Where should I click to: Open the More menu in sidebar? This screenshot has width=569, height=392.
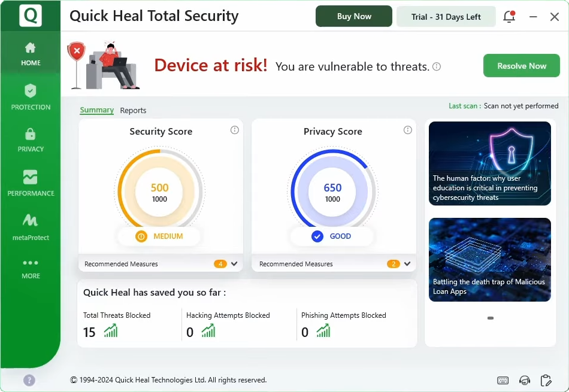tap(31, 268)
